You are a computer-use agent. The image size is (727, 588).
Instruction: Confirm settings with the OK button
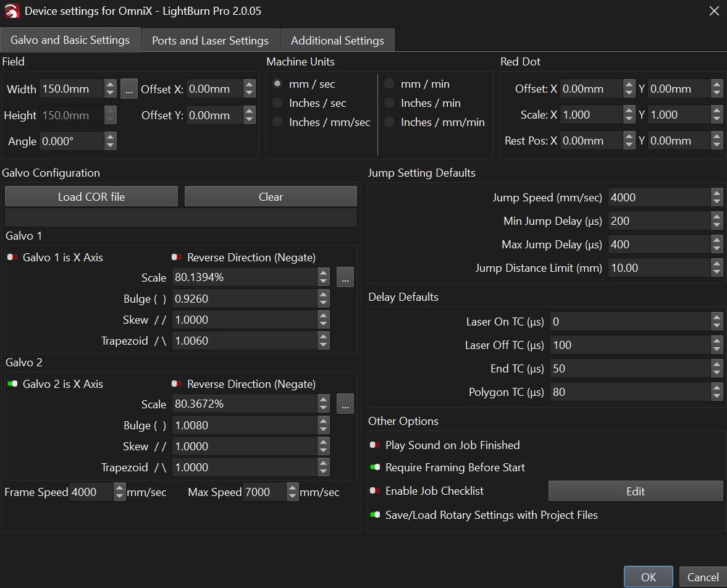tap(648, 577)
